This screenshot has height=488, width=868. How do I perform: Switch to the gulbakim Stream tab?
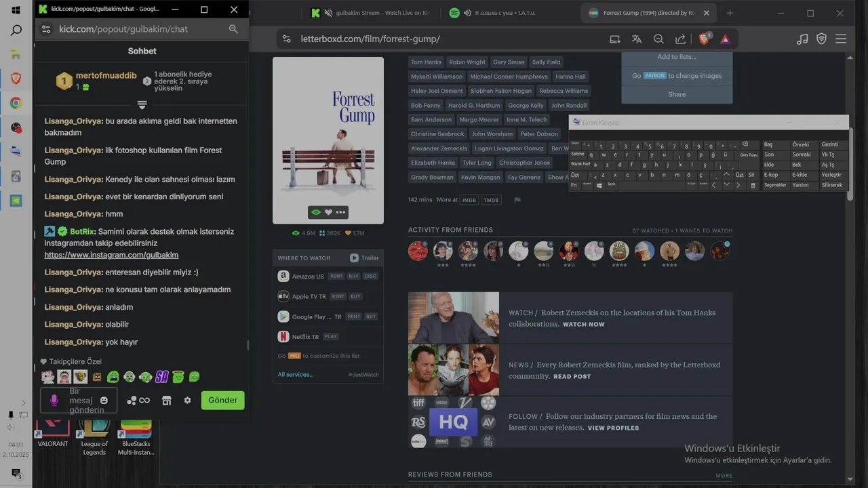[x=372, y=13]
